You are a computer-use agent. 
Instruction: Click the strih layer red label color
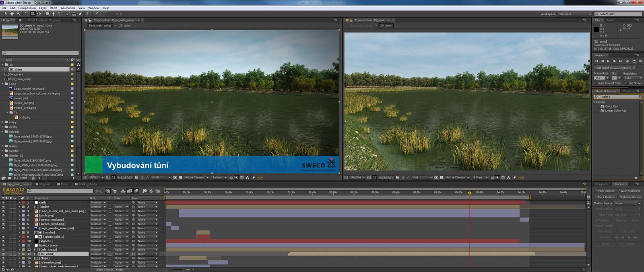(23, 203)
